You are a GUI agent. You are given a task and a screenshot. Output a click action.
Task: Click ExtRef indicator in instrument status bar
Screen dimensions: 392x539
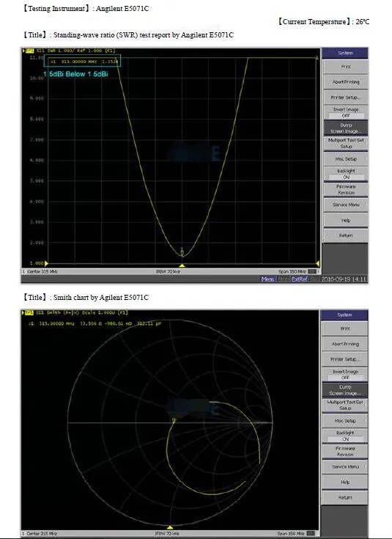pos(300,279)
